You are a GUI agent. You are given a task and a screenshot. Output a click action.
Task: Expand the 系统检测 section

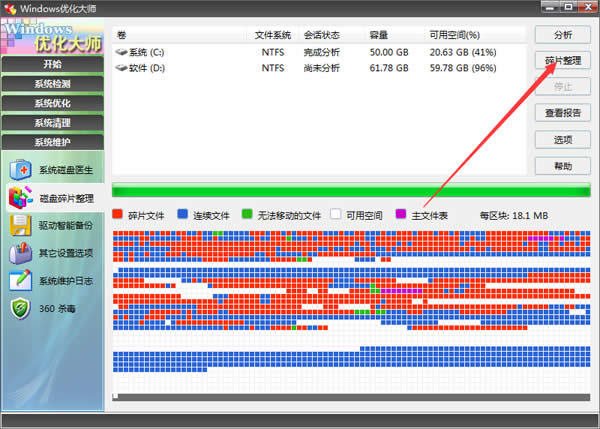point(52,83)
